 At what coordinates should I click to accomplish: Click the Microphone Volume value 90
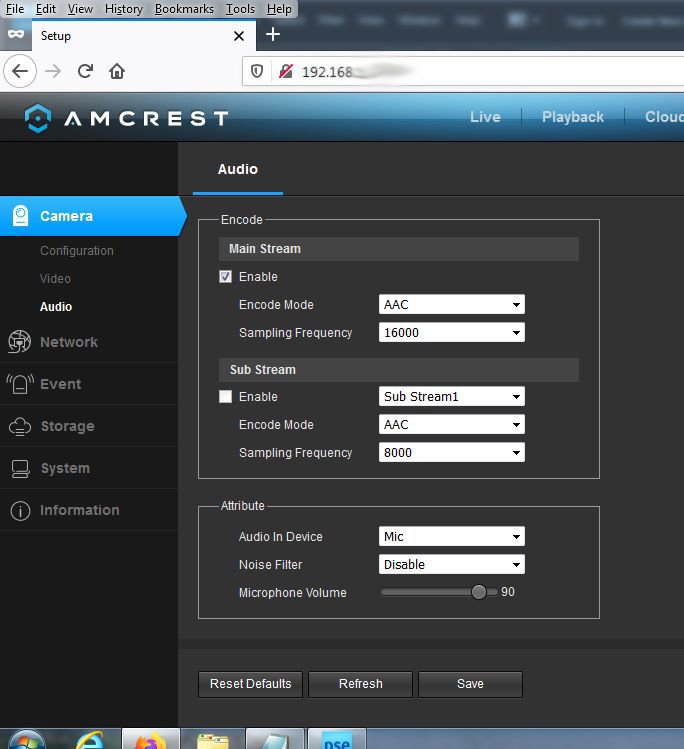pos(508,592)
